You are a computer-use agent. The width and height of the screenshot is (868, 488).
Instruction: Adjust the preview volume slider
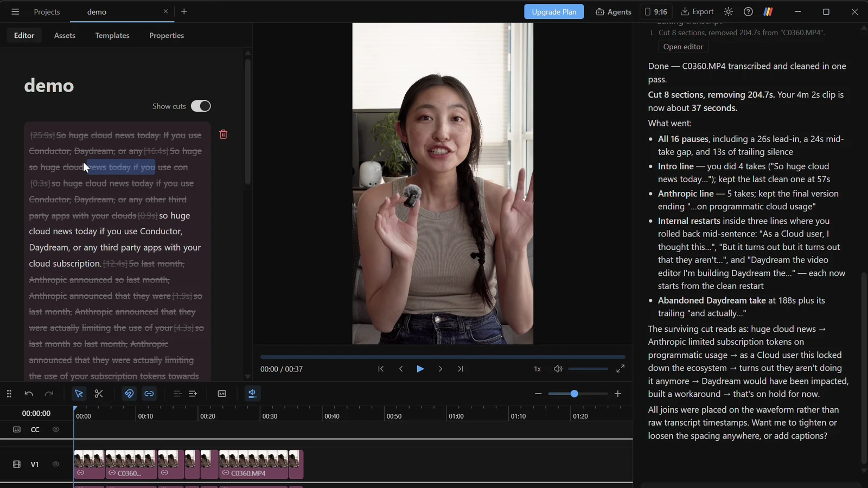[x=588, y=369]
